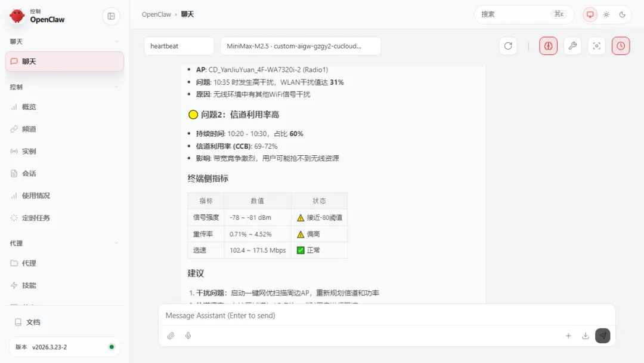The image size is (644, 363).
Task: Click the 版本 v2026.3.23-2 status entry
Action: coord(64,347)
